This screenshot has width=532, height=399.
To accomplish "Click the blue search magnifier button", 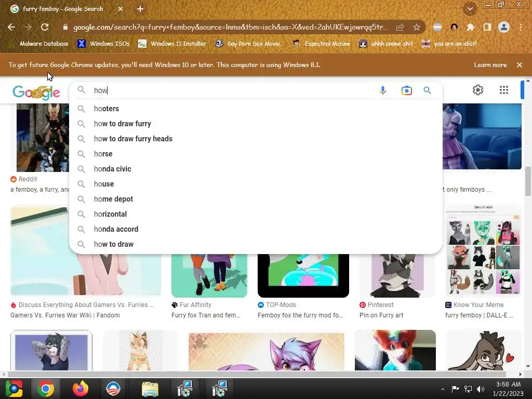I will coord(427,90).
